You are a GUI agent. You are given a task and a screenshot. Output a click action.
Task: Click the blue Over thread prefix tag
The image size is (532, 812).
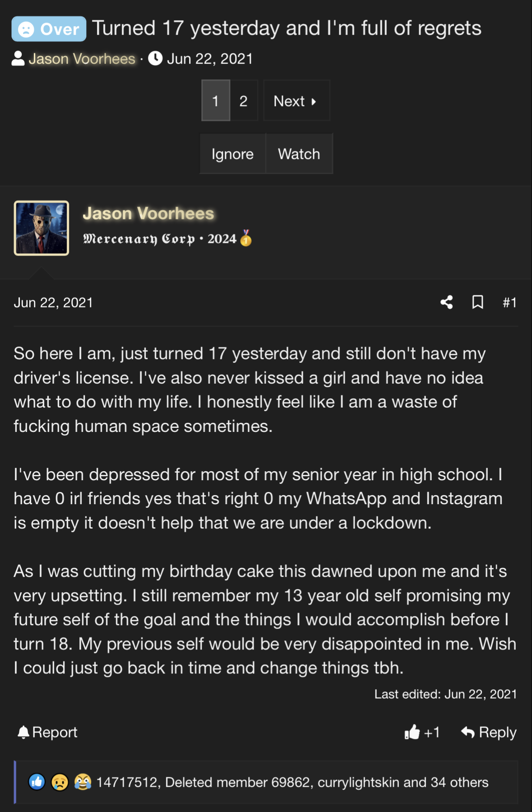49,29
